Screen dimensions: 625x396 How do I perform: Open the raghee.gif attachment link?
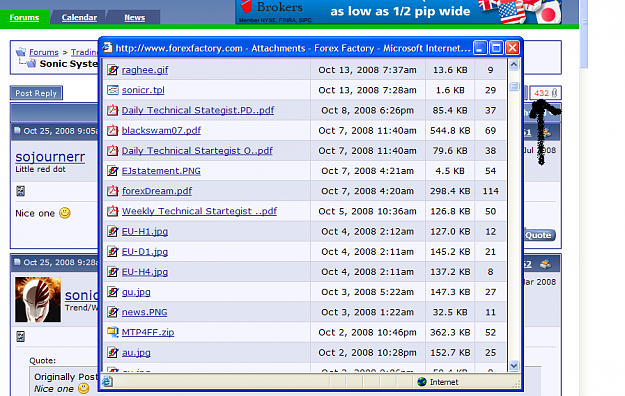tap(145, 70)
